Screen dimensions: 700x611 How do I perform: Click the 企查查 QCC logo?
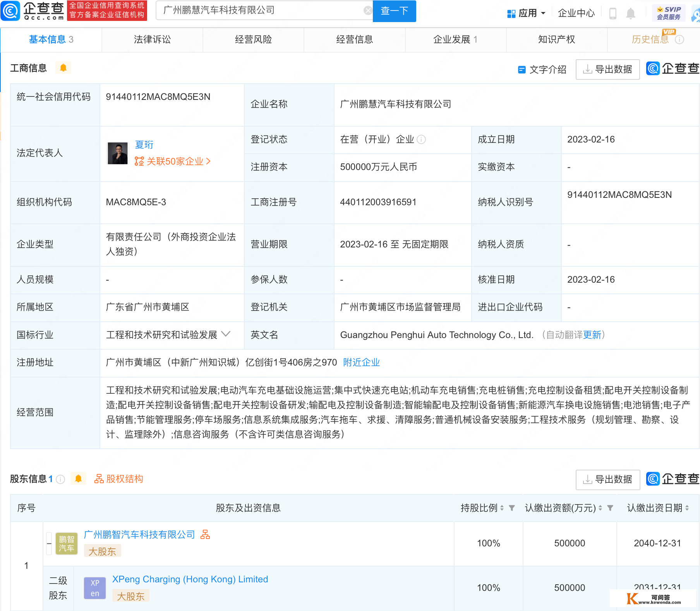(x=33, y=12)
